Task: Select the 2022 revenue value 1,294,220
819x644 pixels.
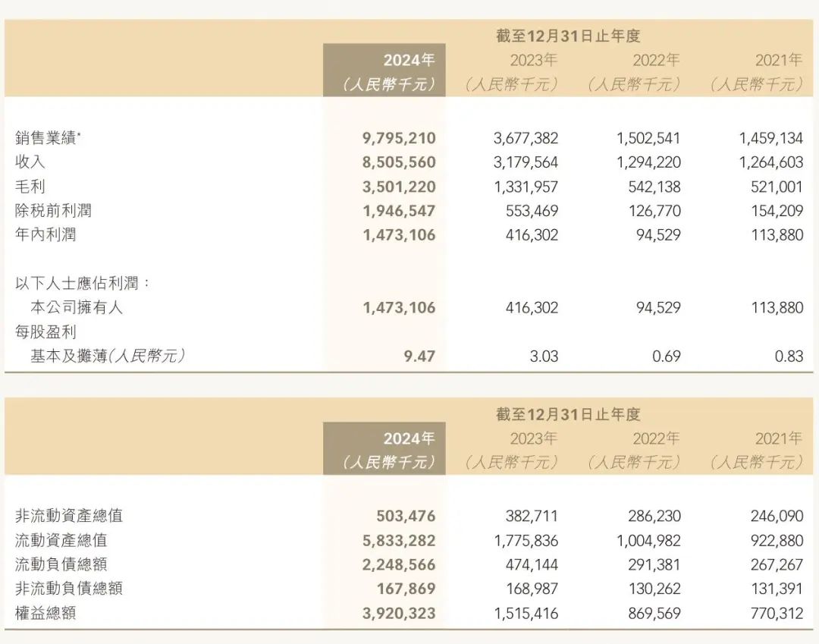Action: (x=648, y=162)
